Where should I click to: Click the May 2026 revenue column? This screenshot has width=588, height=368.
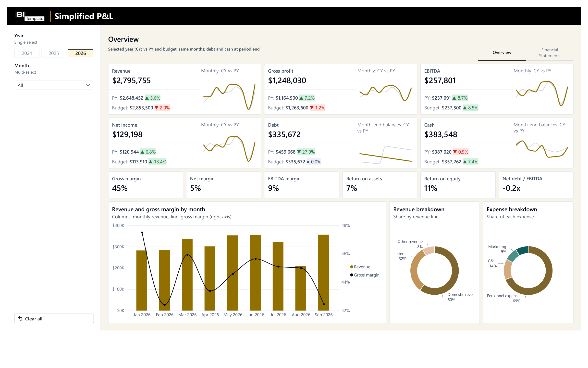(x=233, y=273)
